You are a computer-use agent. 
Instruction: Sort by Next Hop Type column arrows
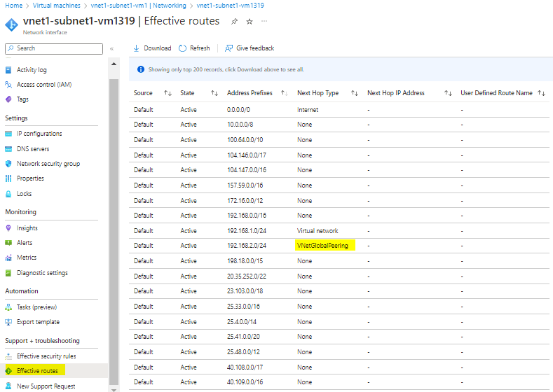point(354,93)
